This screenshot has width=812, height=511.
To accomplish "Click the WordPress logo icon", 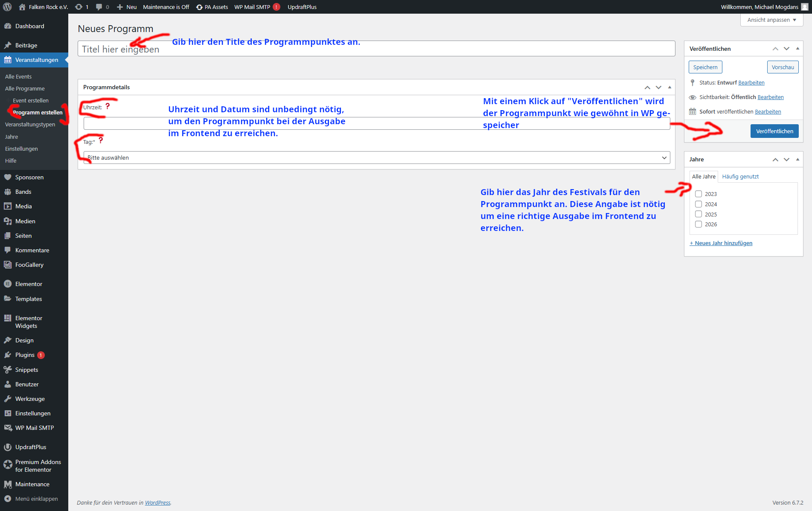I will (7, 7).
